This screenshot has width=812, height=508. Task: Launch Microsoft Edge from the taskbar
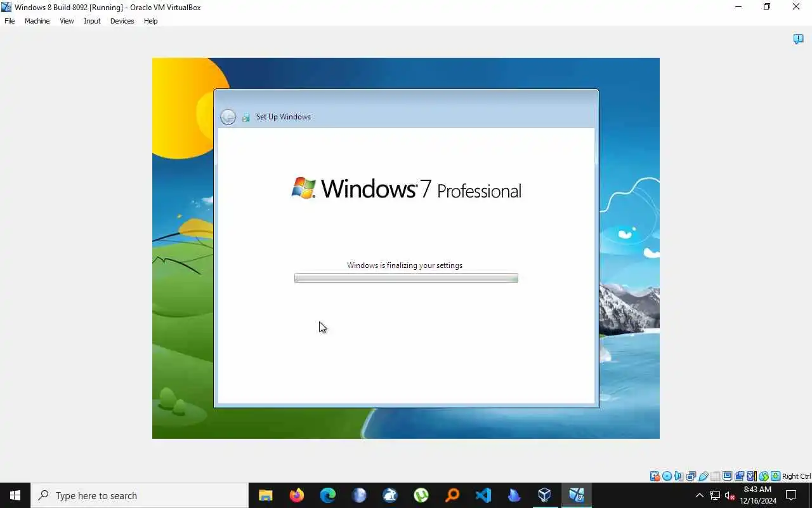click(327, 495)
